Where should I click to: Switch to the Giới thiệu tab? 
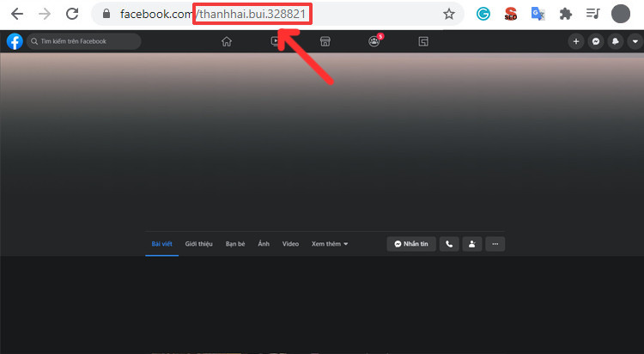pyautogui.click(x=199, y=244)
